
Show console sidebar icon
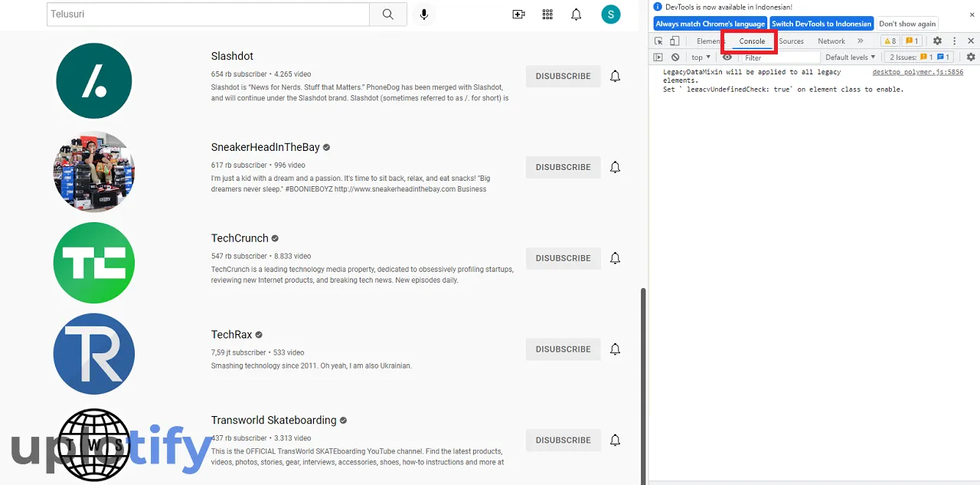pyautogui.click(x=658, y=57)
